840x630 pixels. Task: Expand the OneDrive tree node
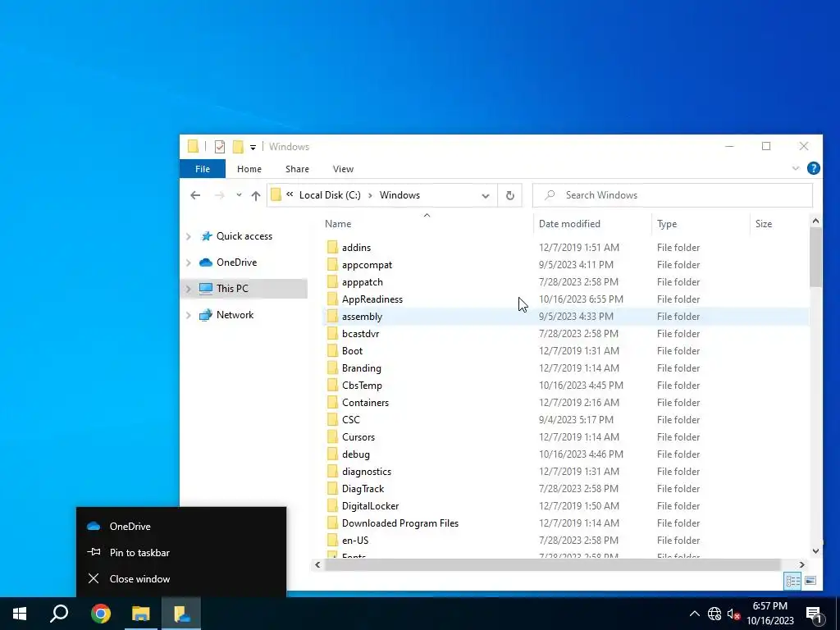[189, 262]
